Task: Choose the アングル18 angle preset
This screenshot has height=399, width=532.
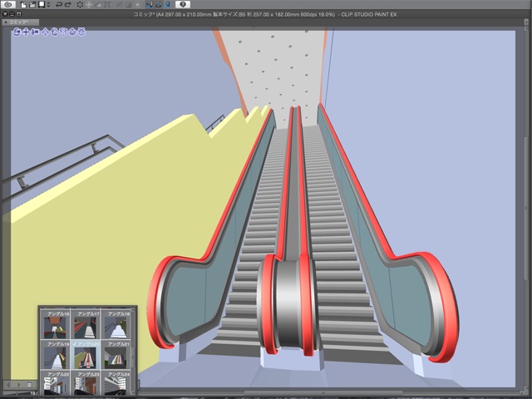Action: (114, 325)
